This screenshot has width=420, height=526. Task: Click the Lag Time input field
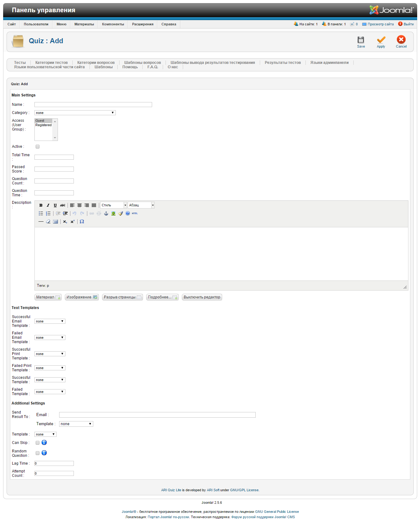click(54, 463)
